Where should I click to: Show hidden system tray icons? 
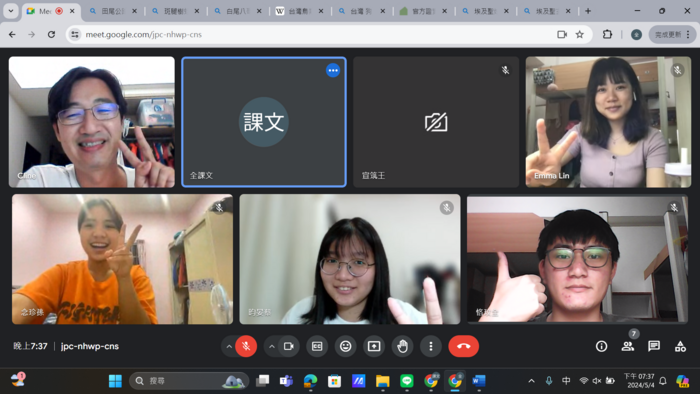[x=531, y=381]
